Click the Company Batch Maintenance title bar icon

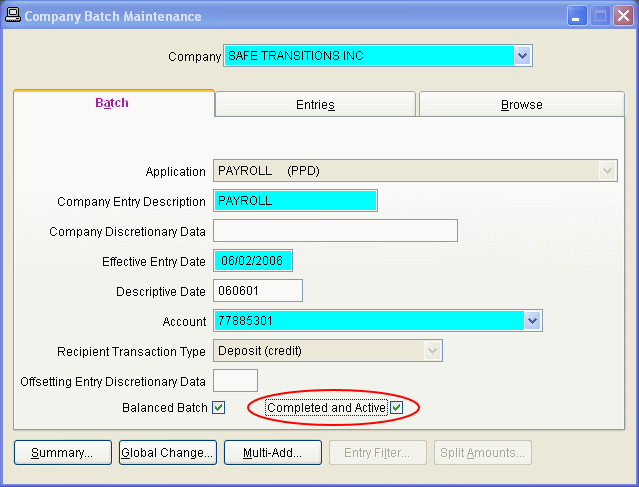(12, 16)
